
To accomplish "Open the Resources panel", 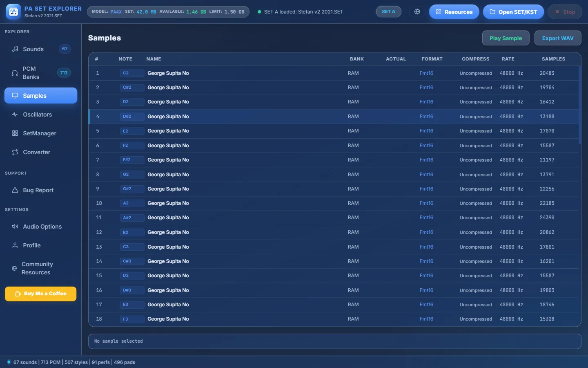I will (x=454, y=12).
